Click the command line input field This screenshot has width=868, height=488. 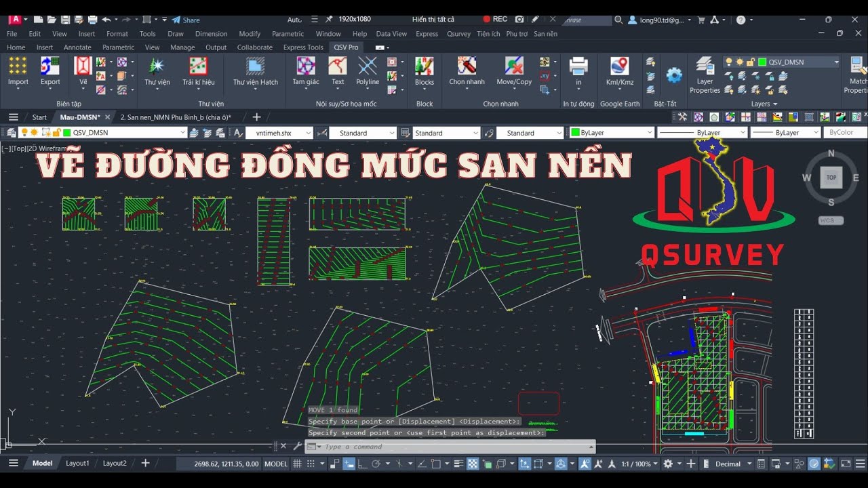coord(454,447)
